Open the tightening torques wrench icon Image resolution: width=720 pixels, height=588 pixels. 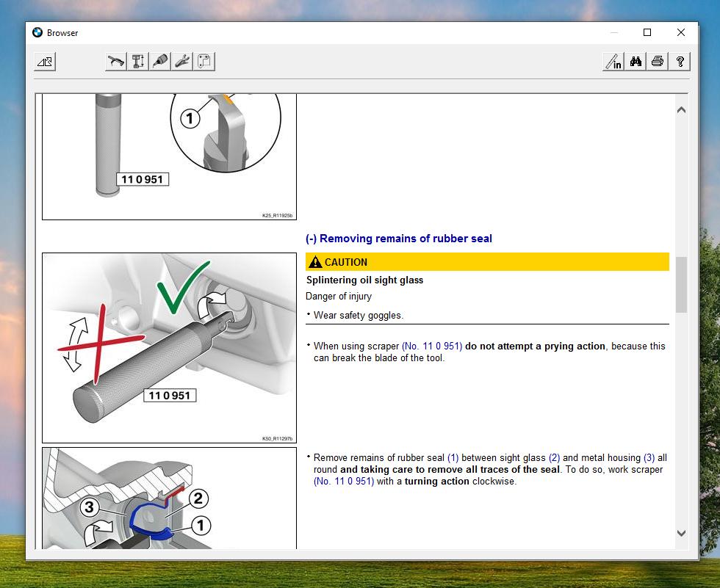(x=116, y=62)
